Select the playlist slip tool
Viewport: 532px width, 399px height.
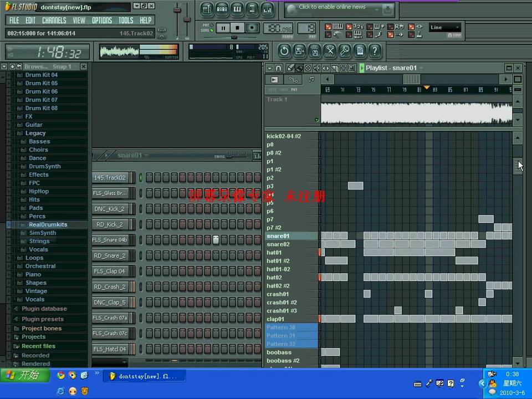click(325, 68)
